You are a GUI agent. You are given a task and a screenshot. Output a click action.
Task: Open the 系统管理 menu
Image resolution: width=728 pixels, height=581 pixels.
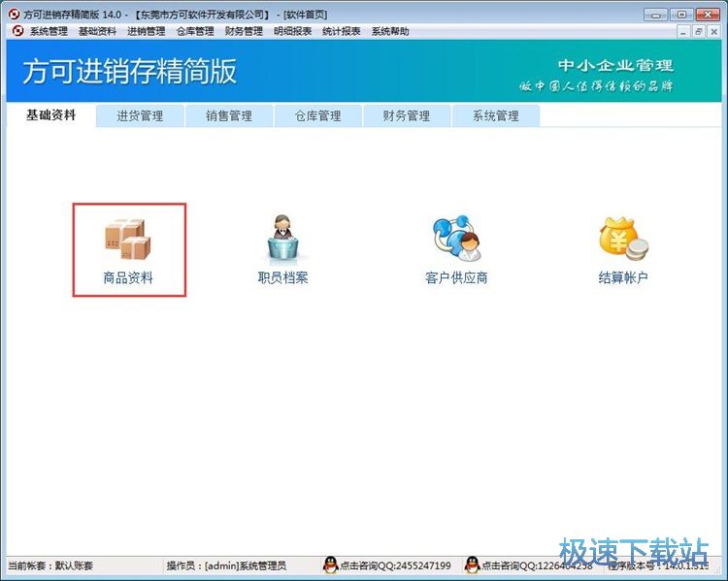tap(49, 31)
